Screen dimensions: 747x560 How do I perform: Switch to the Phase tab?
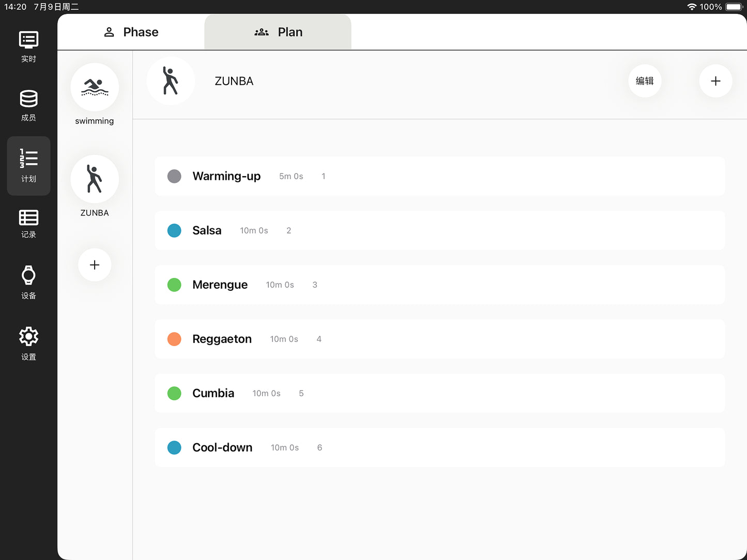(x=131, y=32)
